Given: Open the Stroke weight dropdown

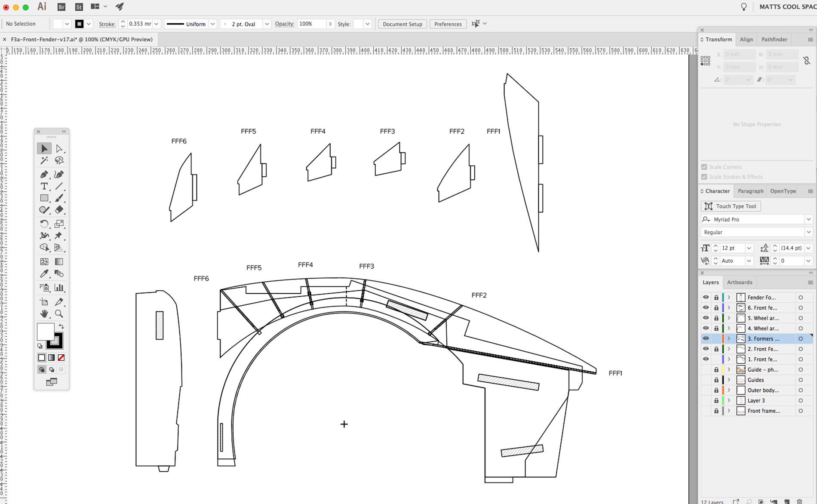Looking at the screenshot, I should 157,24.
